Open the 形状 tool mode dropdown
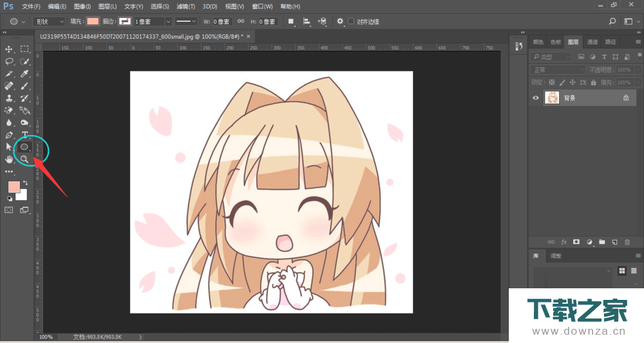 click(x=50, y=21)
